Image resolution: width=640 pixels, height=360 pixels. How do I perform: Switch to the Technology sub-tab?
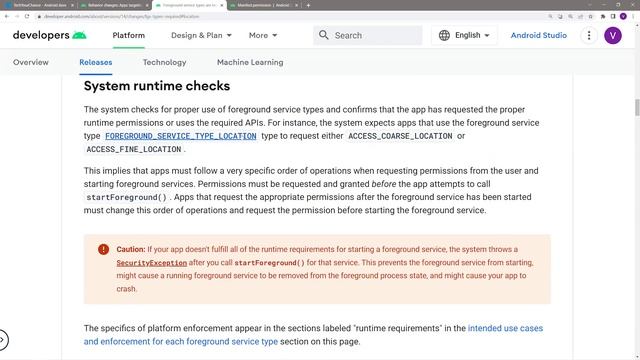pos(164,62)
